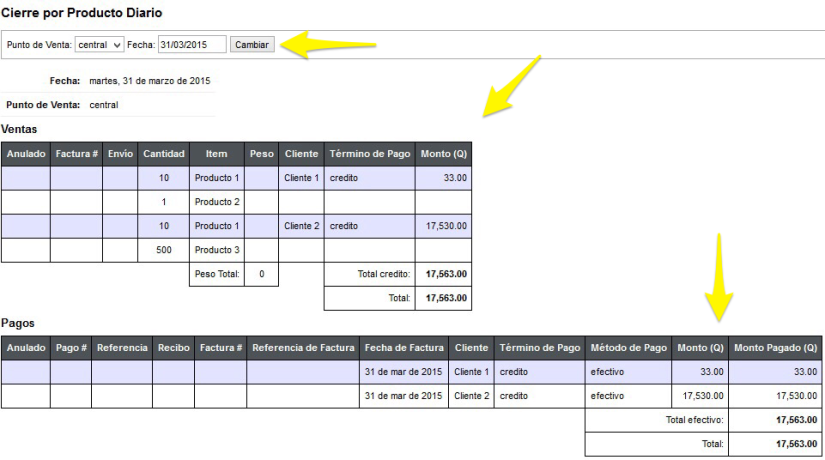The width and height of the screenshot is (825, 460).
Task: Click the Monto Pagado (Q) header
Action: point(776,347)
